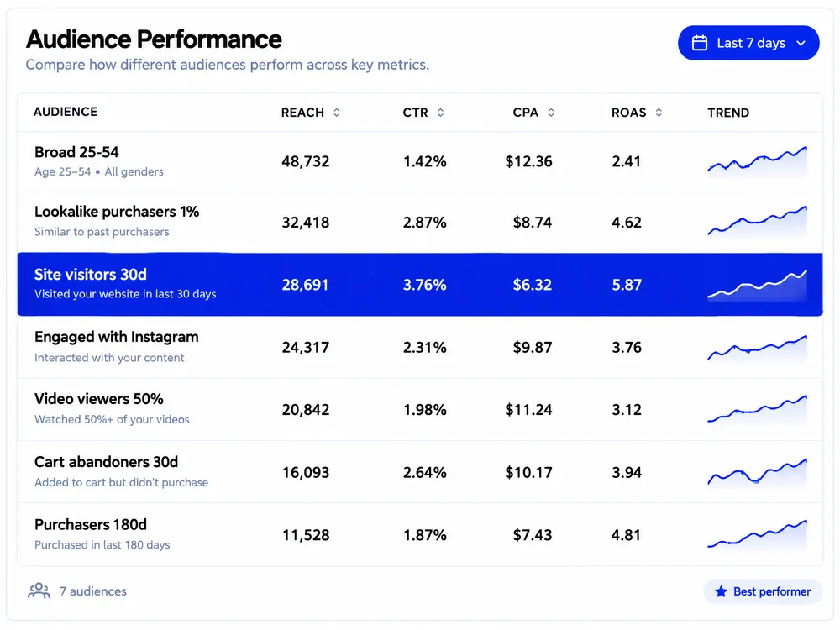The image size is (840, 630).
Task: Select the Lookalike purchasers 1% audience name
Action: pos(117,212)
